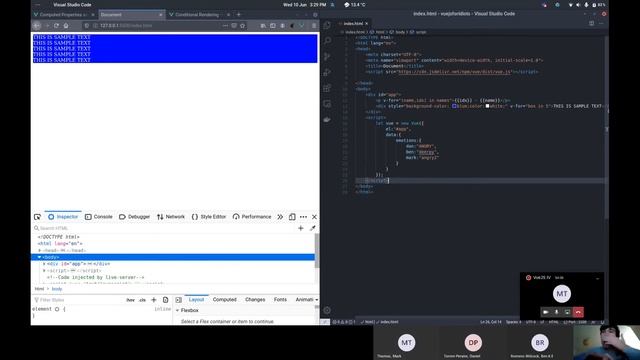The height and width of the screenshot is (360, 640).
Task: End the call with the red hang-up button
Action: (578, 312)
